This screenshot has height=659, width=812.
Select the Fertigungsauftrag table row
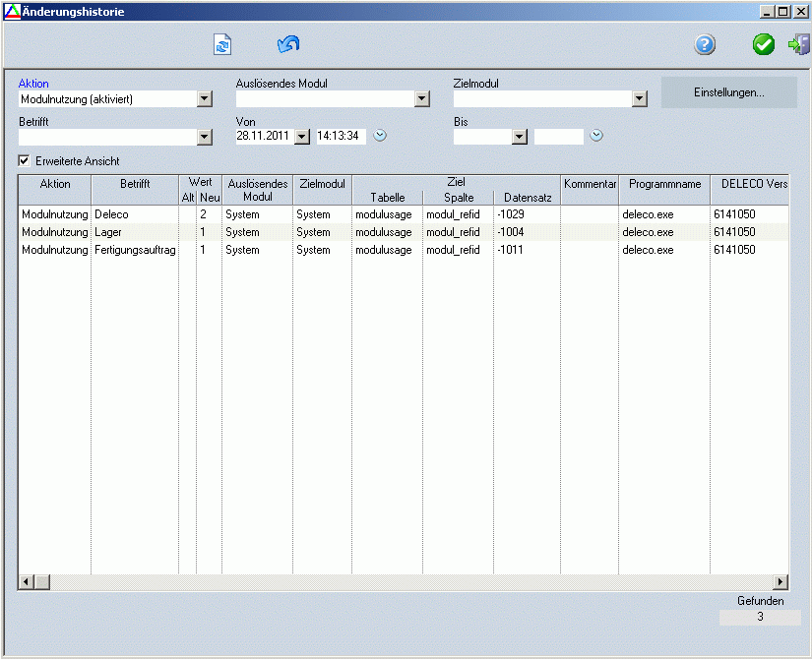point(135,250)
